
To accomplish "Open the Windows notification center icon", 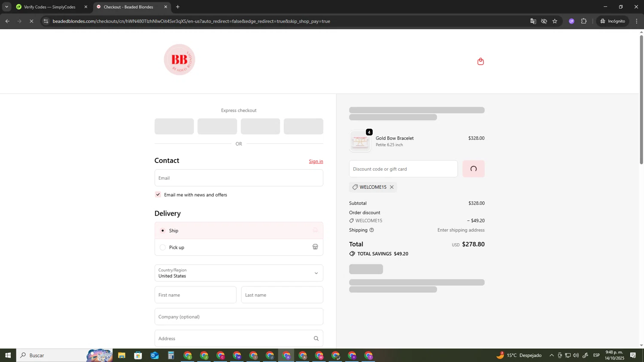I will (633, 355).
